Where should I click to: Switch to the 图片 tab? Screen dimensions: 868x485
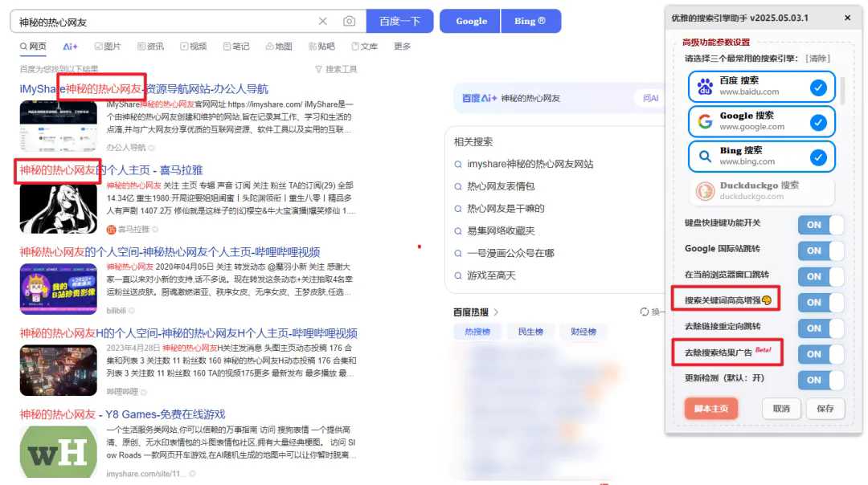coord(108,47)
